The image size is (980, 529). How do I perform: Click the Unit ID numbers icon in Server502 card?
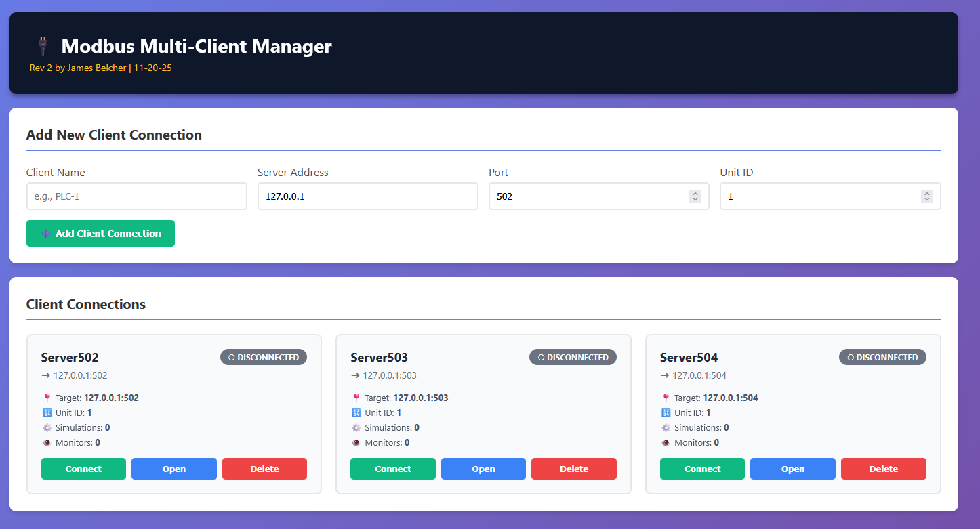pos(47,413)
